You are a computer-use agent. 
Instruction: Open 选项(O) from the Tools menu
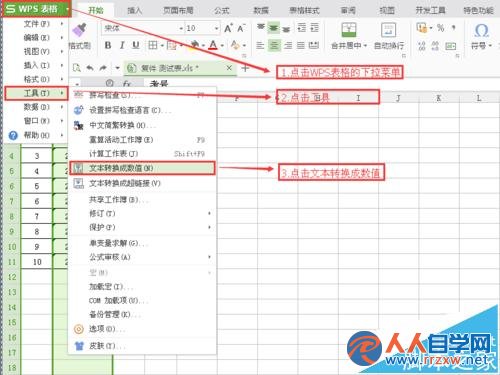coord(142,329)
